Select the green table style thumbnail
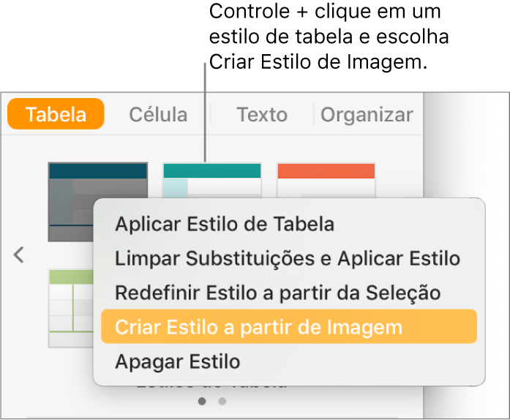Viewport: 510px width, 420px height. (x=71, y=307)
